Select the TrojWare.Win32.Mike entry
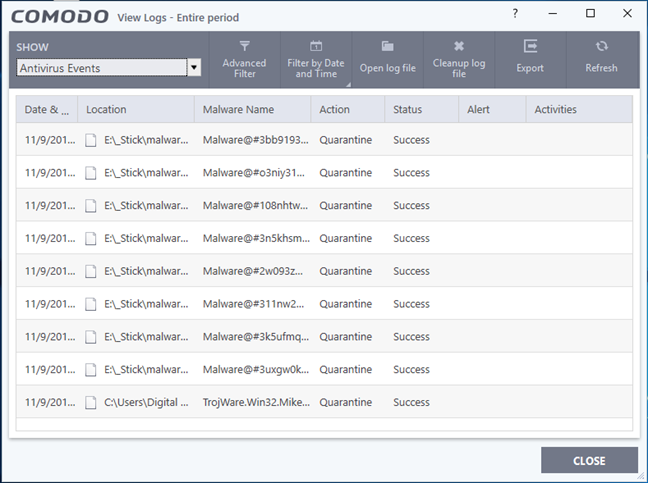Screen dimensions: 648x483 coord(324,402)
